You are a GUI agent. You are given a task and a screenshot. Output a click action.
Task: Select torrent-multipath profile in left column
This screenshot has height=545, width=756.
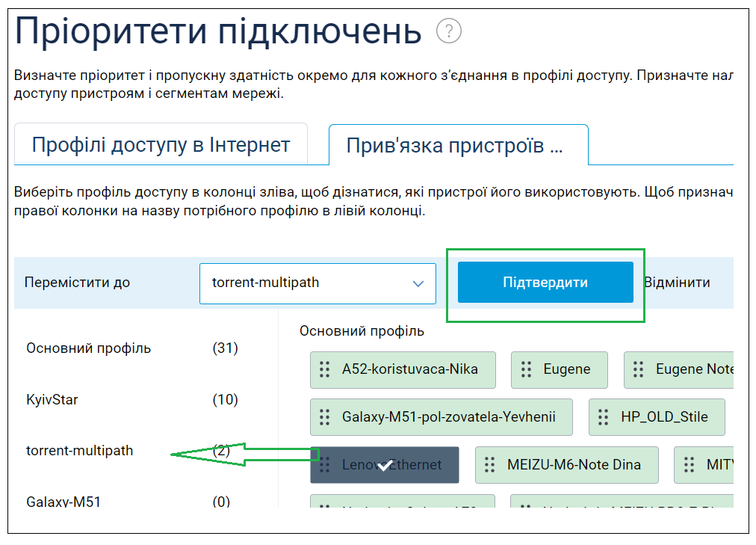click(x=79, y=451)
